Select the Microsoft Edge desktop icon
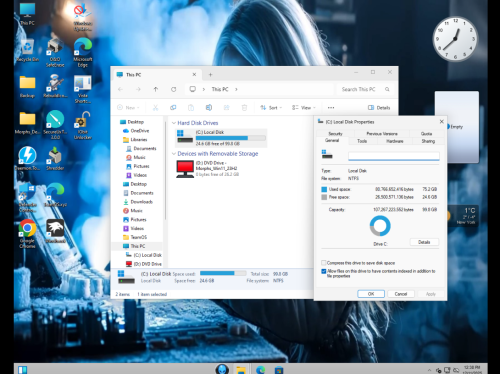 coord(83,52)
